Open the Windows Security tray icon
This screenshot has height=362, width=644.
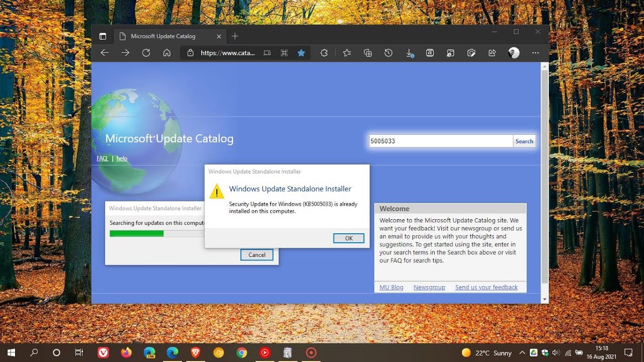(545, 353)
